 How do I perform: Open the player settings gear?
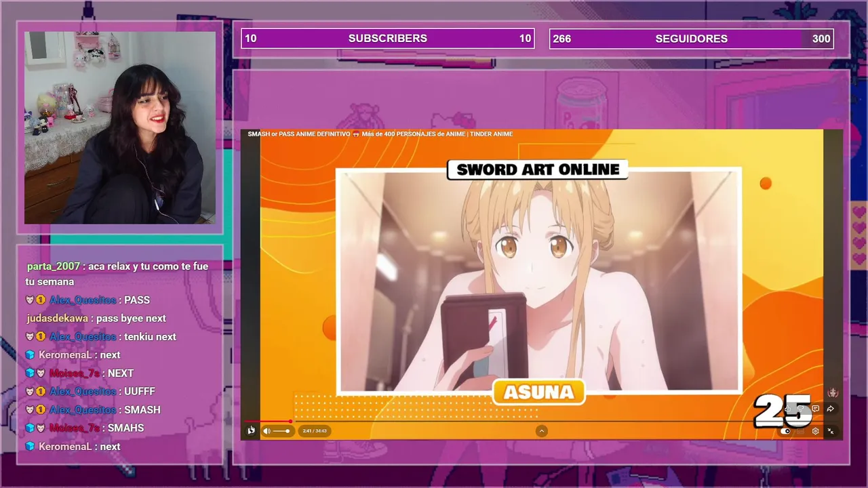tap(815, 431)
